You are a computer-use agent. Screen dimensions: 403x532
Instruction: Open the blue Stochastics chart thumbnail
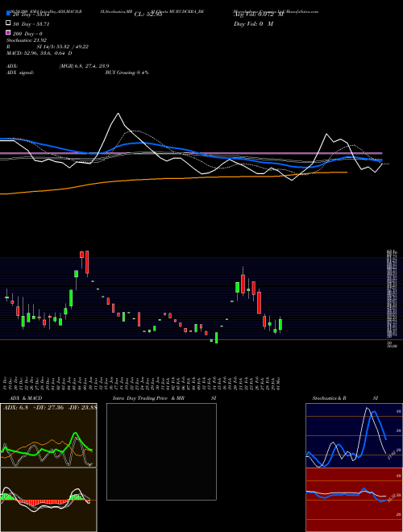(354, 435)
